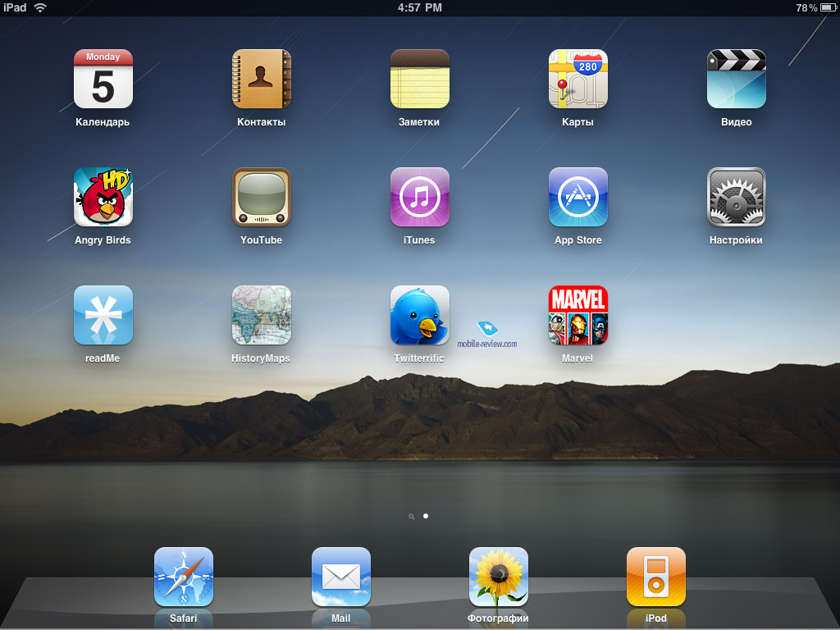Open Mail from the dock
The image size is (840, 630).
click(341, 577)
